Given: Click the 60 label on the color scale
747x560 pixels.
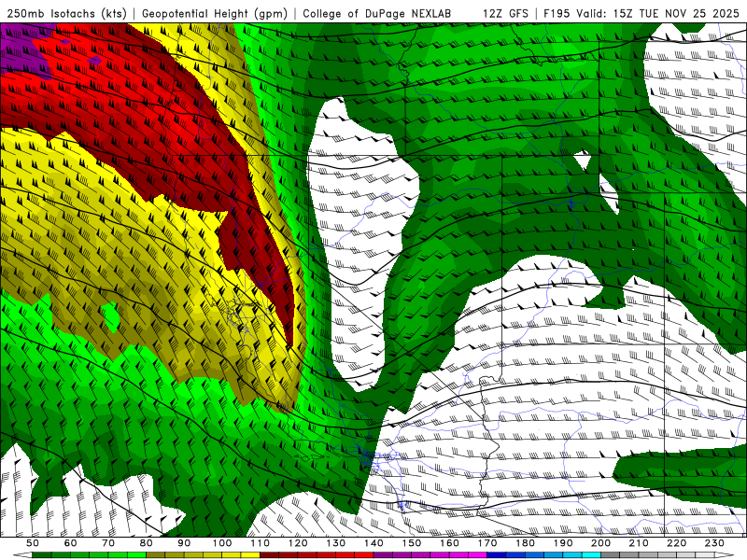Looking at the screenshot, I should click(70, 543).
